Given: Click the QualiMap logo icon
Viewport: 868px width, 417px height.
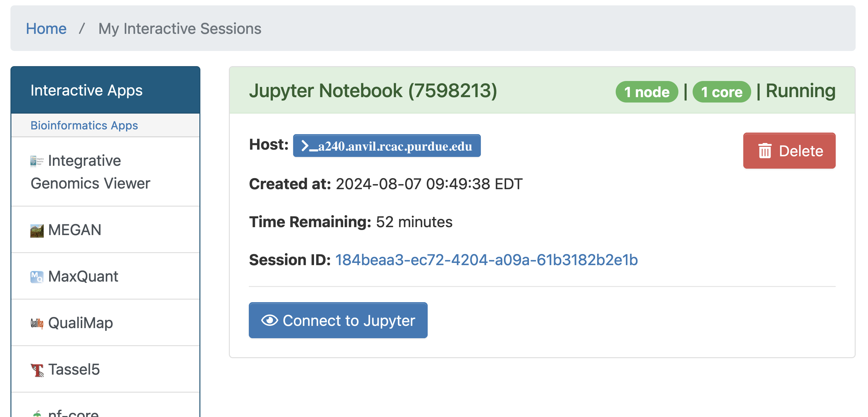Looking at the screenshot, I should (36, 323).
